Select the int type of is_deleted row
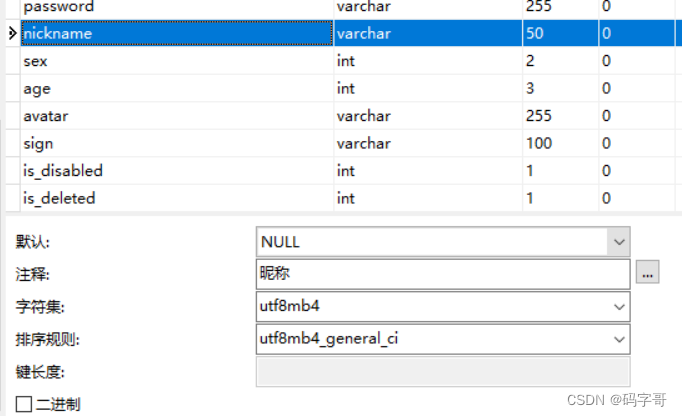This screenshot has height=416, width=682. pos(428,198)
